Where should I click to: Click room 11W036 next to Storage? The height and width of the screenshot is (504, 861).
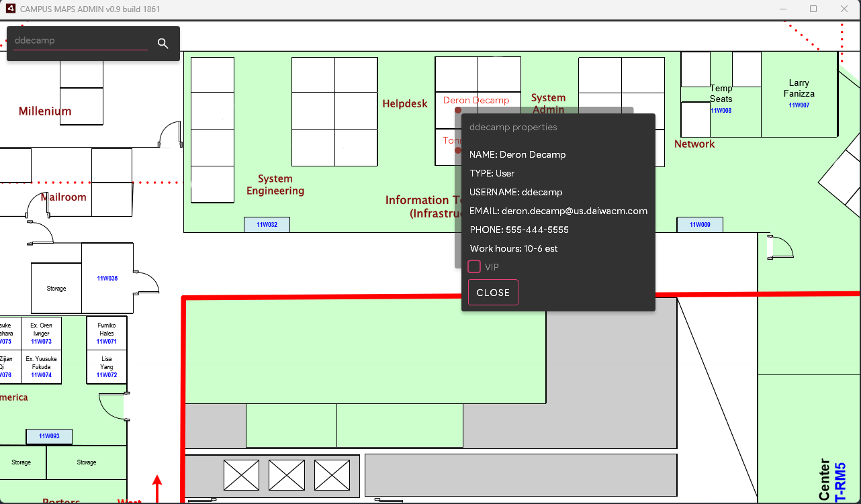tap(107, 278)
